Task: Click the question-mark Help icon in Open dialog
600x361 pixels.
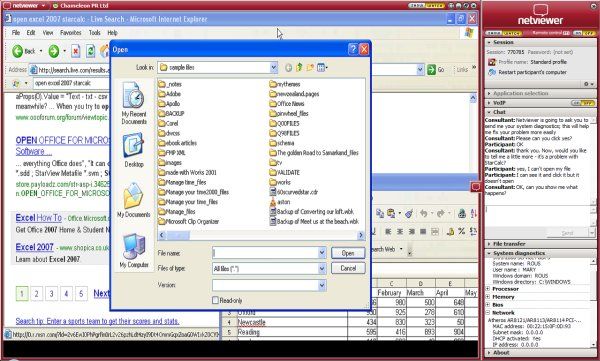Action: pyautogui.click(x=353, y=49)
